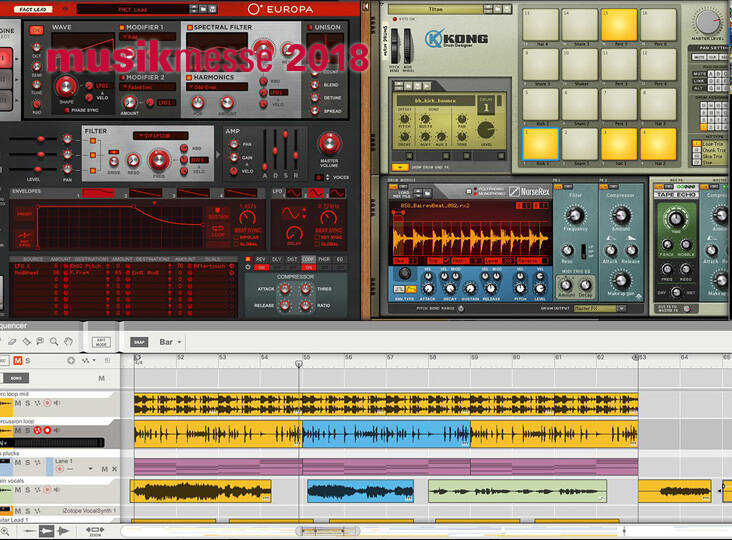Screen dimensions: 732x540
Task: Select LFO 2 tab in Europa
Action: (x=316, y=193)
